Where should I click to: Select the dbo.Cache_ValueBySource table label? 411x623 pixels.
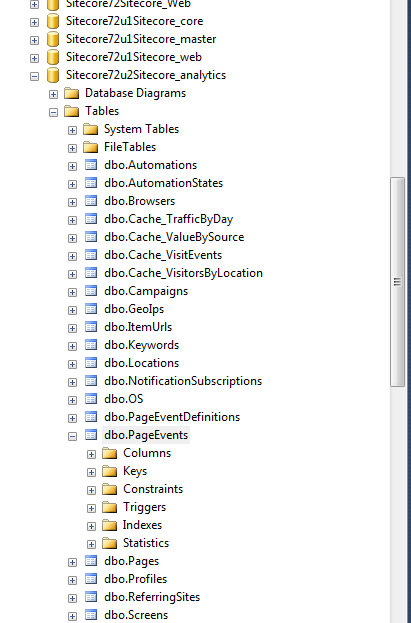174,237
